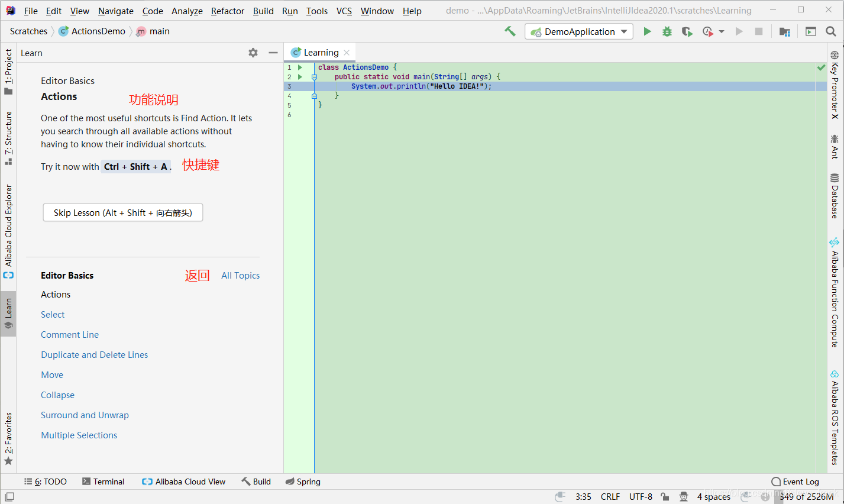The width and height of the screenshot is (844, 504).
Task: Hide the Learn panel with minus icon
Action: (273, 53)
